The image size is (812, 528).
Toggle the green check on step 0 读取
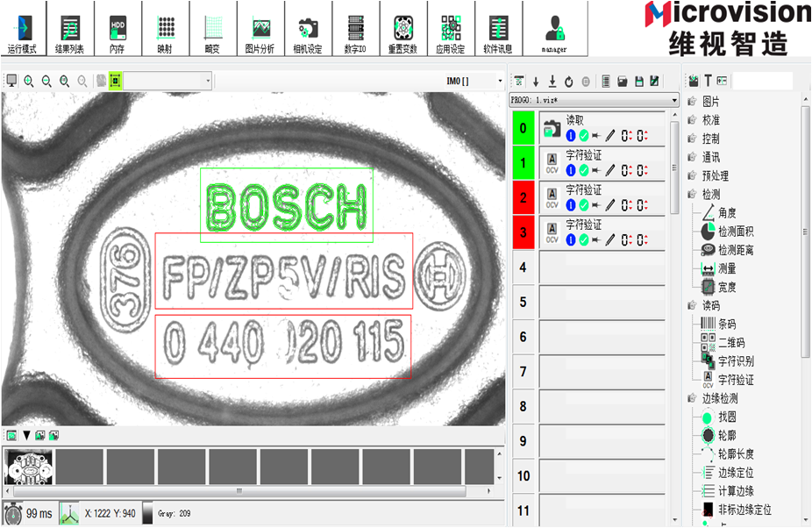click(x=584, y=136)
